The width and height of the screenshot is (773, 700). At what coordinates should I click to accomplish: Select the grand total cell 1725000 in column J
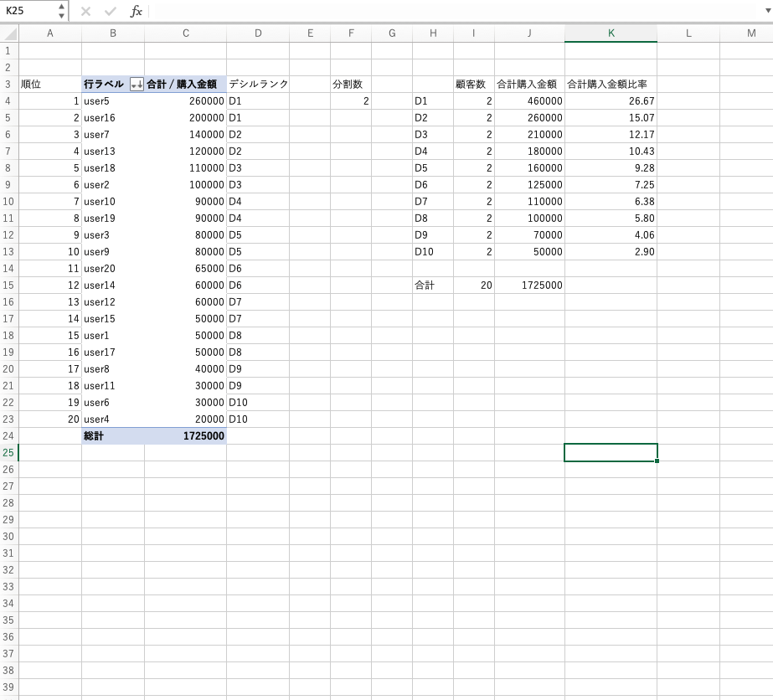[x=529, y=286]
